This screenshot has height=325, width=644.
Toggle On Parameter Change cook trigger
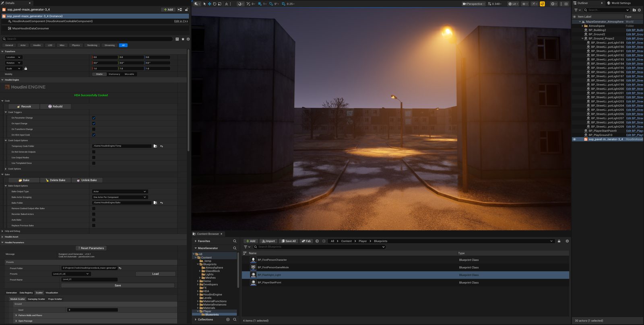click(x=94, y=118)
